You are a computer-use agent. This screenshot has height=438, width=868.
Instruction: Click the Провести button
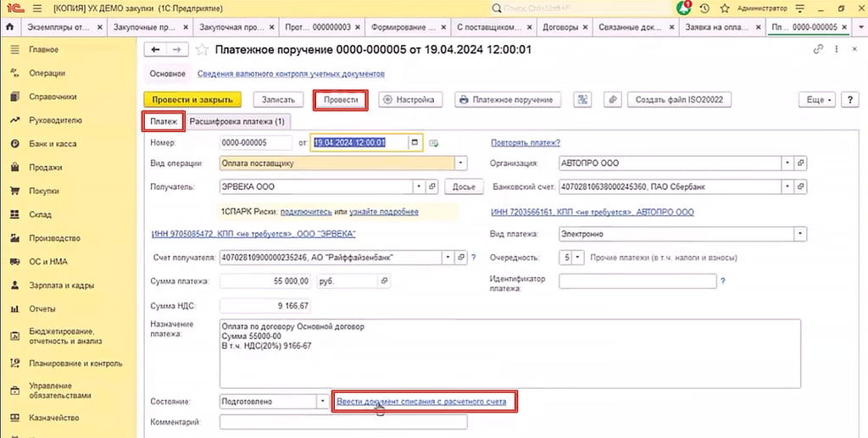click(x=341, y=100)
